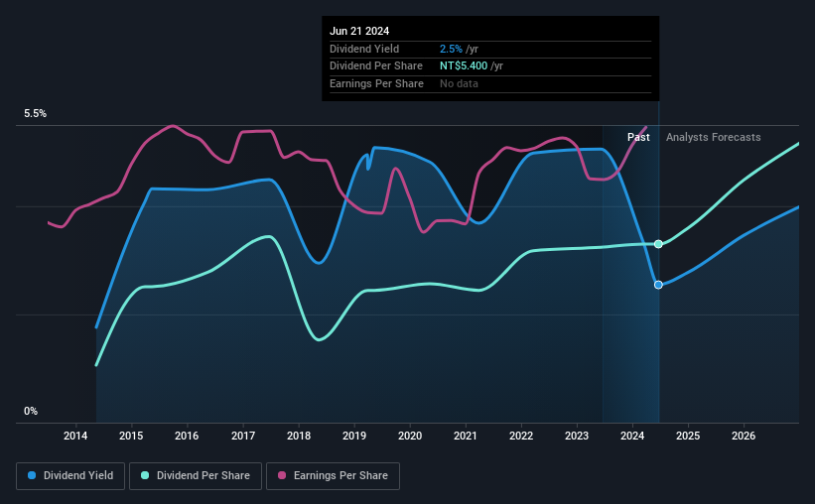Click the '2.5%' dividend yield value
The width and height of the screenshot is (815, 504).
tap(451, 49)
